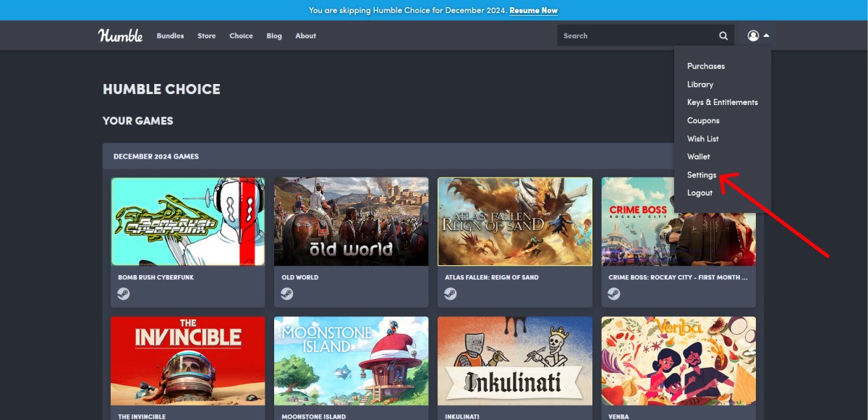Click CRIME BOSS: ROCKAY CITY title text
Viewport: 868px width, 420px height.
[678, 277]
